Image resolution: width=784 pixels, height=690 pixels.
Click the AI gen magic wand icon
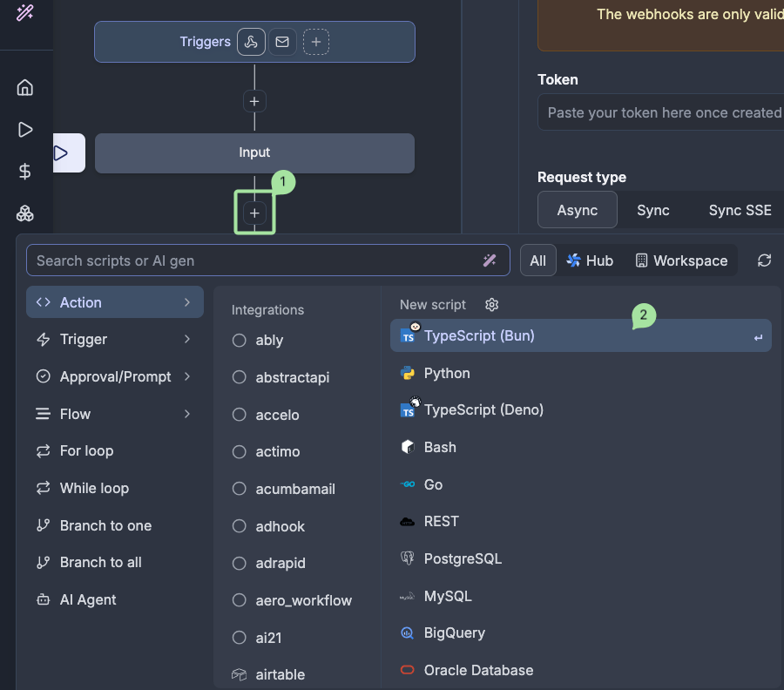pos(490,260)
